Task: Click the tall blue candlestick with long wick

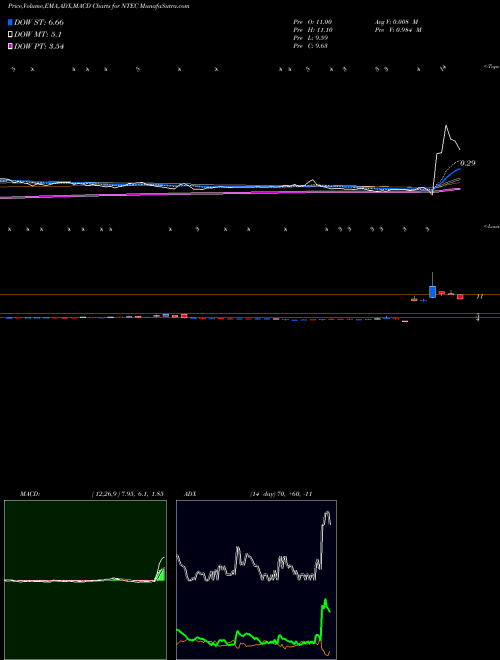Action: click(x=432, y=291)
